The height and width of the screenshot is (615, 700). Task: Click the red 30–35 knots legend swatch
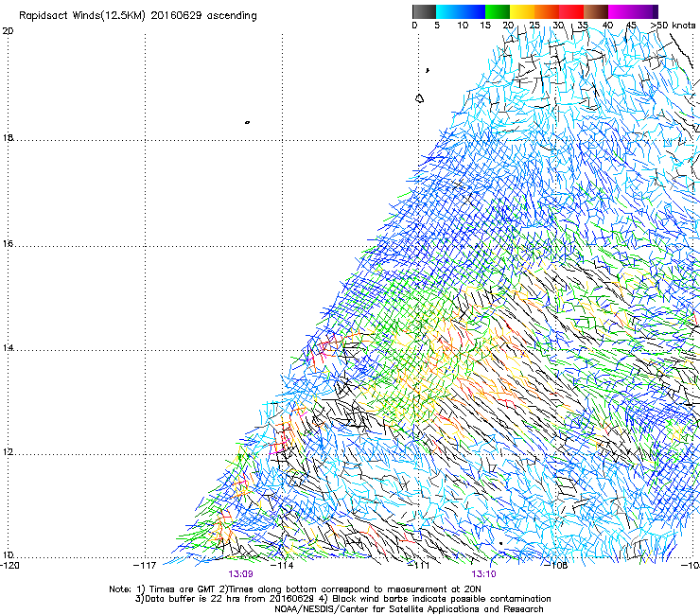571,11
